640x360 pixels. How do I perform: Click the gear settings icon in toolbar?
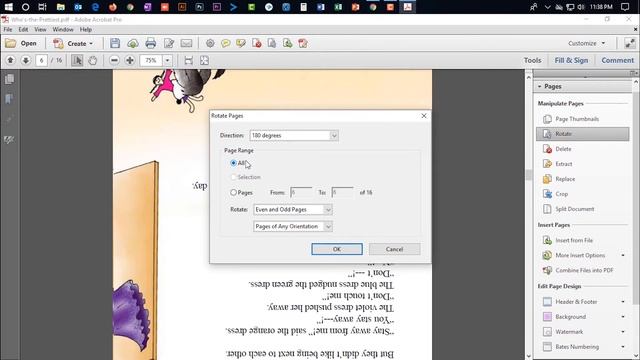[x=210, y=43]
